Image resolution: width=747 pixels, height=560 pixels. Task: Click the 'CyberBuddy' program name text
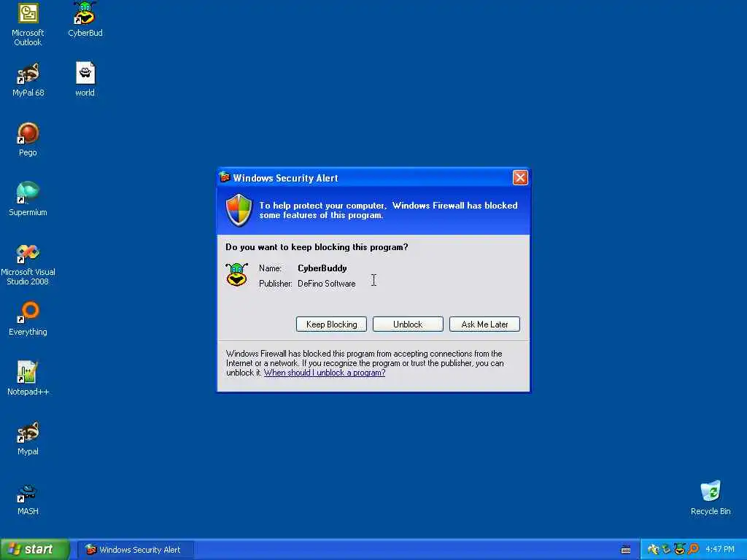[322, 268]
